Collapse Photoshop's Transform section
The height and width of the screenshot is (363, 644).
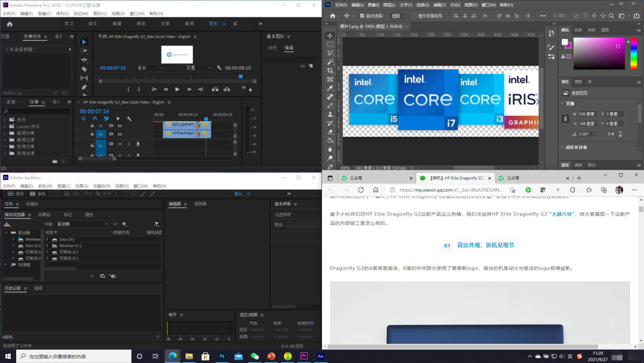click(x=563, y=103)
